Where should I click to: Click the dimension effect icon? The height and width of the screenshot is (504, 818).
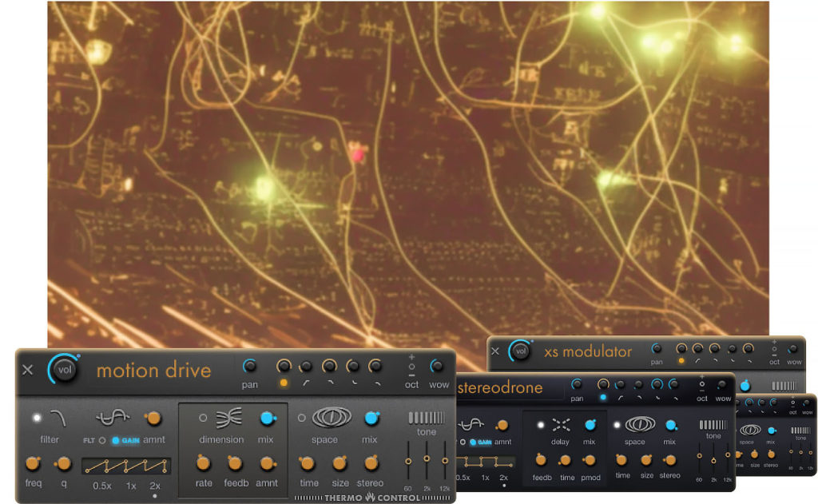pyautogui.click(x=228, y=418)
